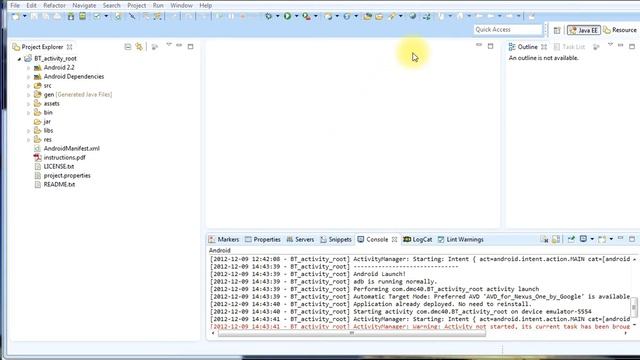Open the Refactor menu
640x360 pixels.
coord(54,5)
